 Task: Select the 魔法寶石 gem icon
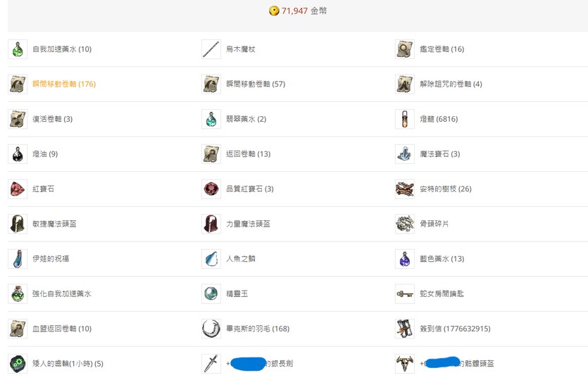[x=404, y=154]
